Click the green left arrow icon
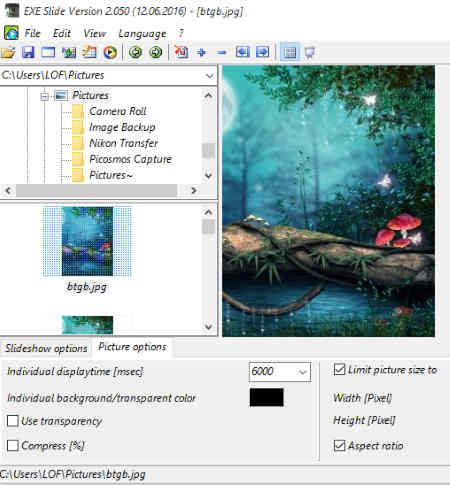450x485 pixels. coord(135,52)
